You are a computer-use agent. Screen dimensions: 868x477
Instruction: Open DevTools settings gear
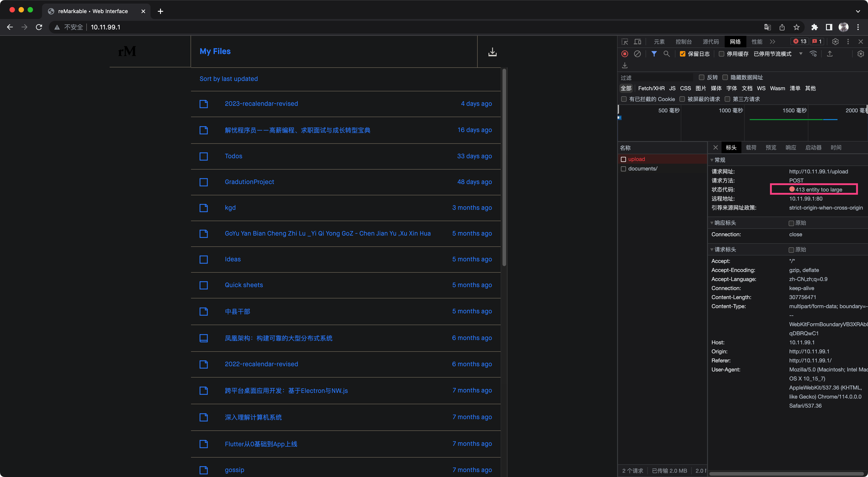coord(835,41)
